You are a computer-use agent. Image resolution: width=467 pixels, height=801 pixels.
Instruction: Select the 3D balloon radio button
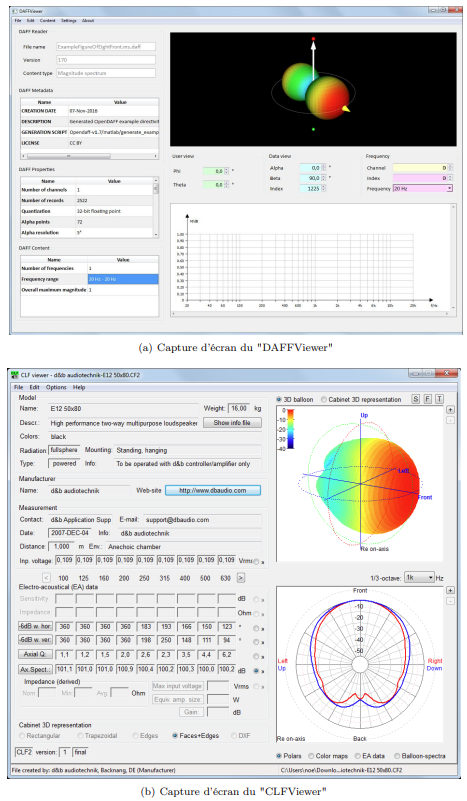[x=279, y=399]
